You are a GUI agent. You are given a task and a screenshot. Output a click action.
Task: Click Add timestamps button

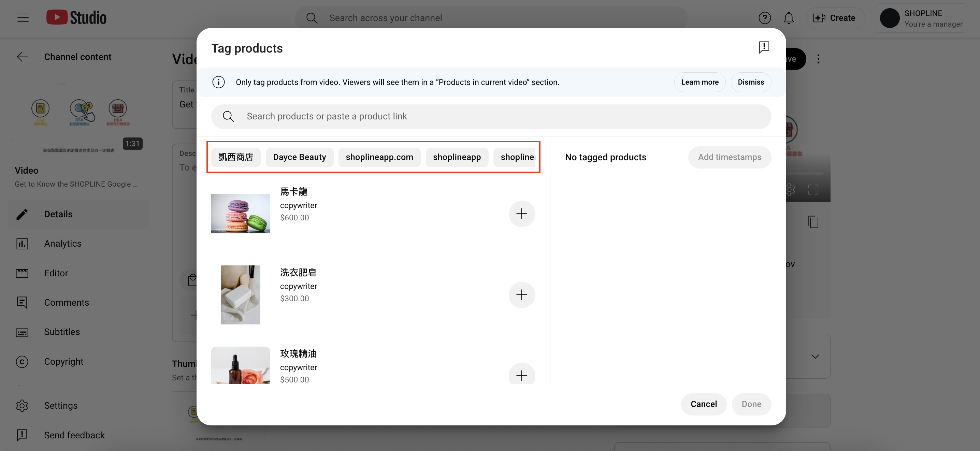pyautogui.click(x=729, y=157)
